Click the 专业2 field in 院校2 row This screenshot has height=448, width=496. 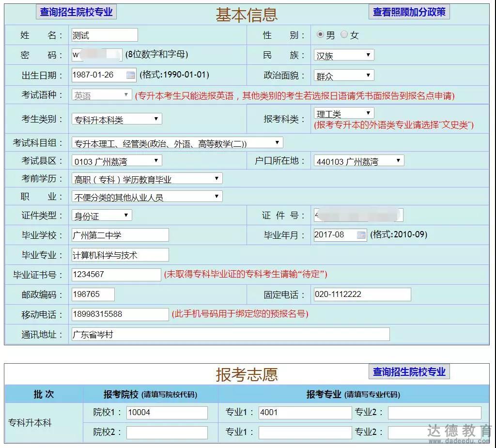(434, 433)
